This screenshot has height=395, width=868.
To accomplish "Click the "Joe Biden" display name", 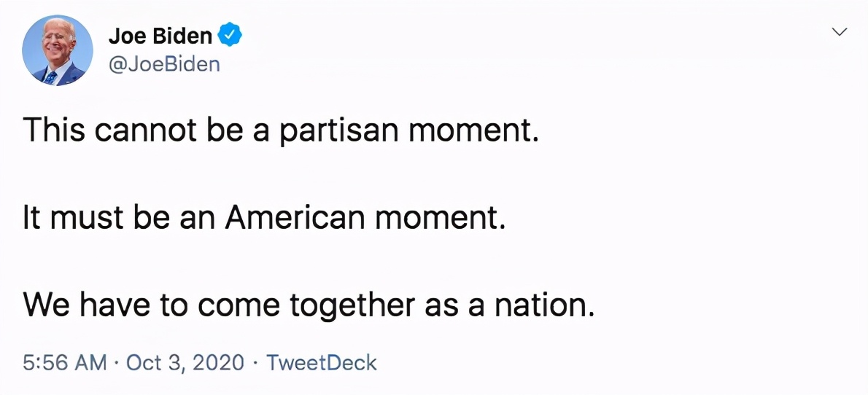I will click(160, 35).
